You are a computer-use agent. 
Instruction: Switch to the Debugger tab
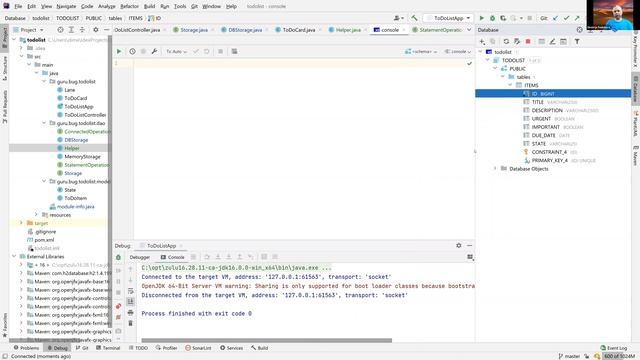(140, 257)
